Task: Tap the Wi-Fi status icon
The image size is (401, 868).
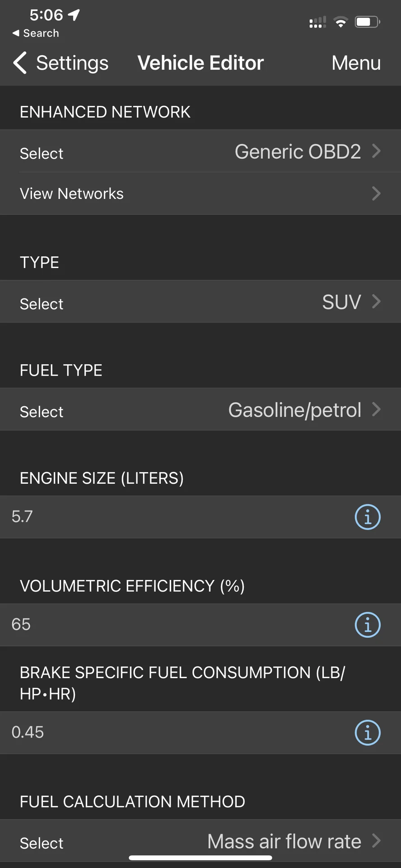Action: pos(340,22)
